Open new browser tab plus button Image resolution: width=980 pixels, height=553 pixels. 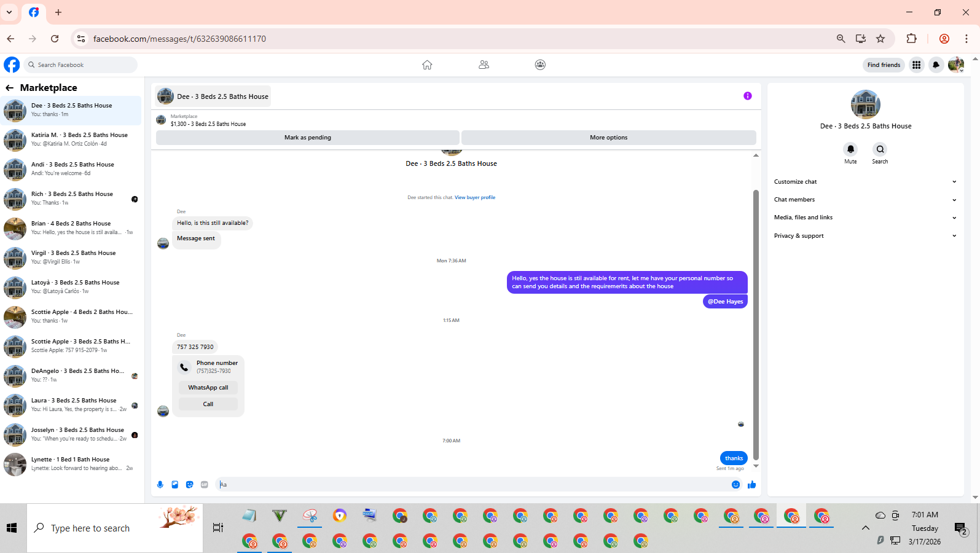click(58, 12)
